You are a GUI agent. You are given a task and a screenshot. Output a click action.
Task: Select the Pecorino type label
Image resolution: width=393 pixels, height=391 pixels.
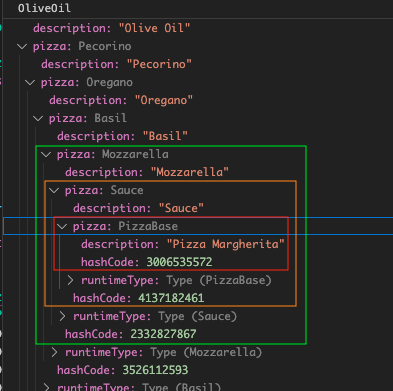105,46
